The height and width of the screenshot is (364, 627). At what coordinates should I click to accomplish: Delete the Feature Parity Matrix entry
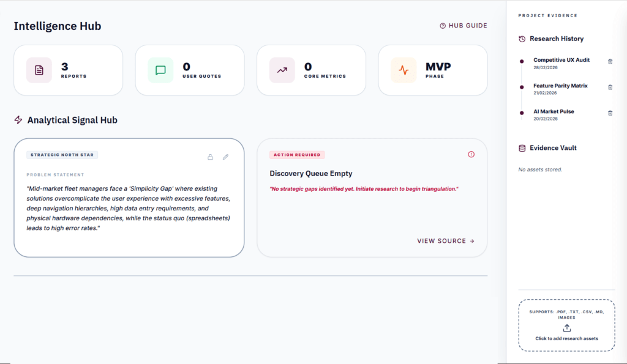click(x=610, y=87)
